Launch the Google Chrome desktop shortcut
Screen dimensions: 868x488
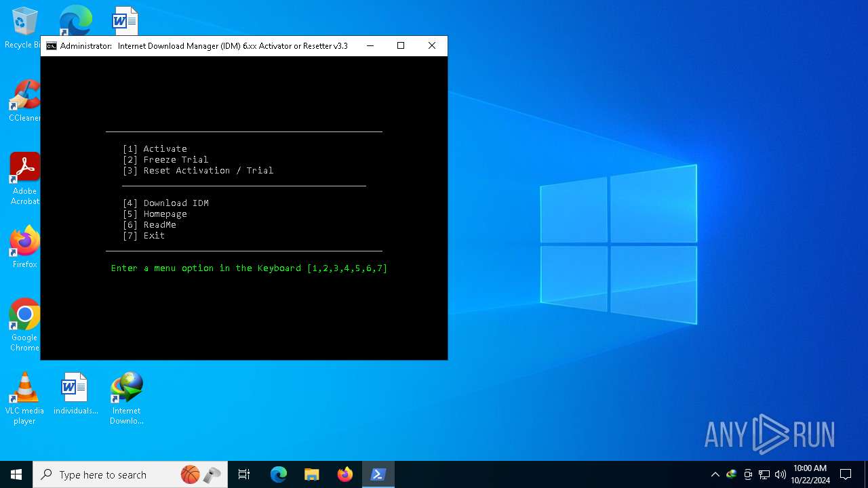(x=24, y=325)
